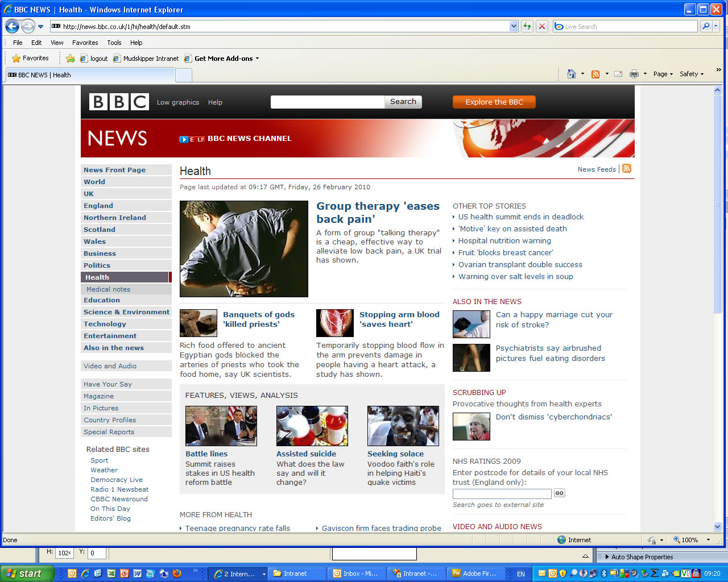Click the Home icon in command bar
728x582 pixels.
572,74
